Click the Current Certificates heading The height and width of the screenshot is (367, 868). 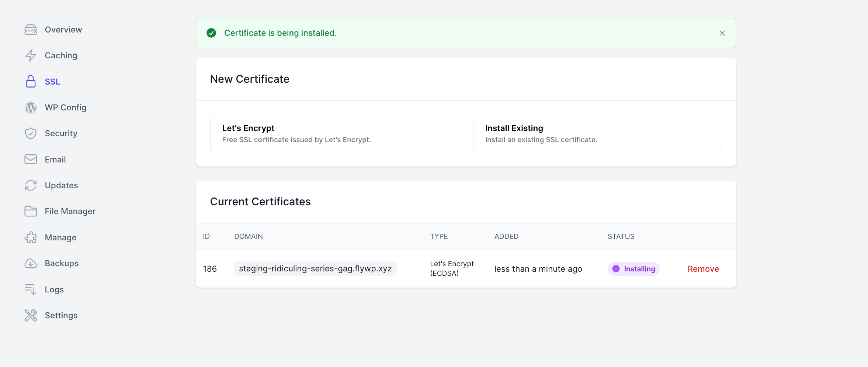pyautogui.click(x=260, y=202)
